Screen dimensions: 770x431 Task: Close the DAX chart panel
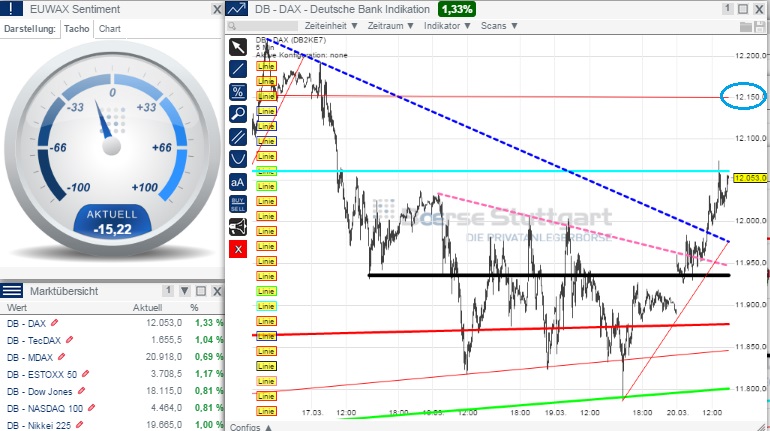(759, 9)
